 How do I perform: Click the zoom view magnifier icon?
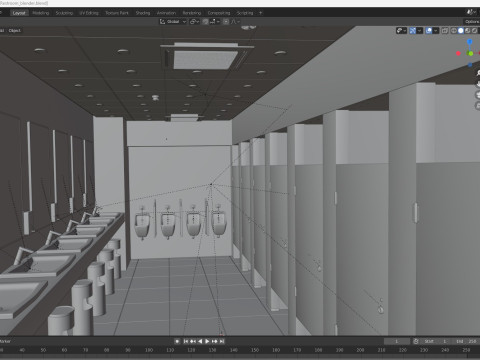(478, 73)
